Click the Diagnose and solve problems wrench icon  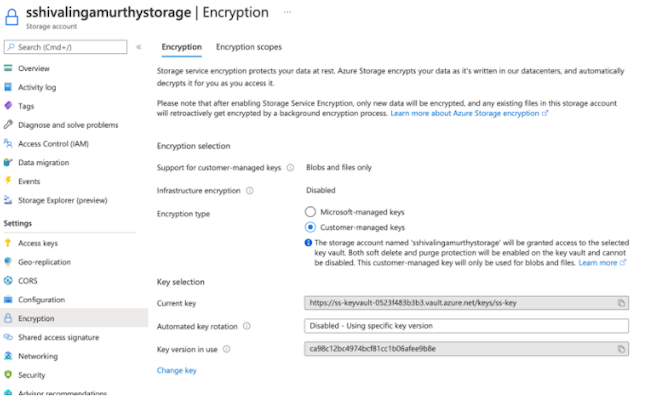pos(8,124)
